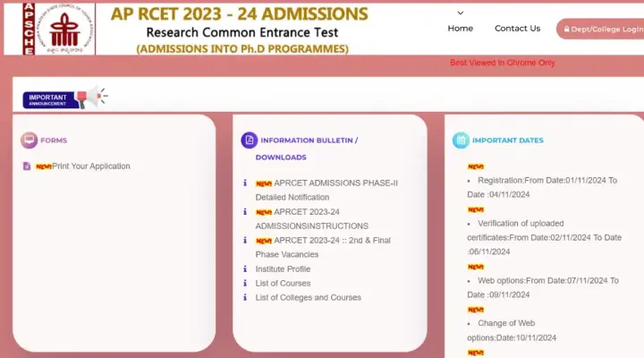Click the Registration date entry text
The height and width of the screenshot is (358, 644).
click(542, 187)
